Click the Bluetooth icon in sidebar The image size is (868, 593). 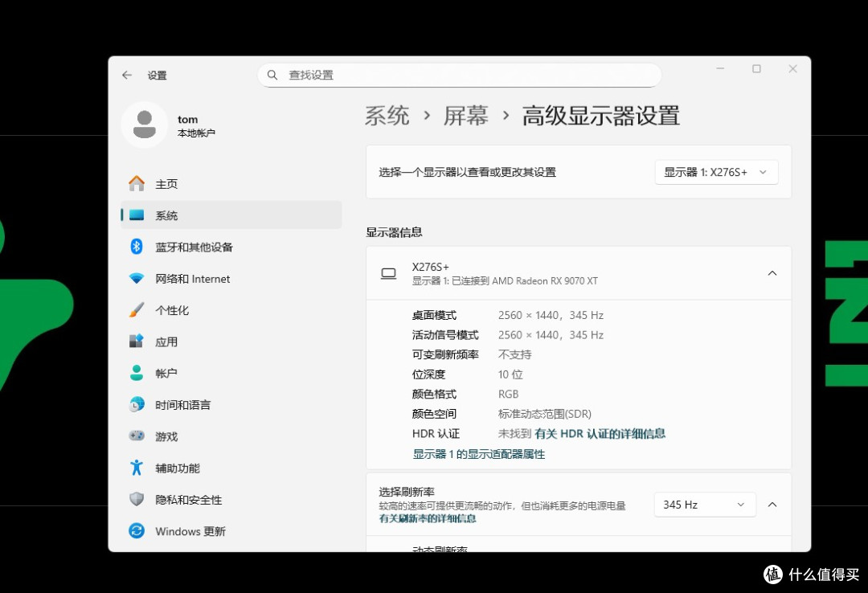(x=137, y=247)
